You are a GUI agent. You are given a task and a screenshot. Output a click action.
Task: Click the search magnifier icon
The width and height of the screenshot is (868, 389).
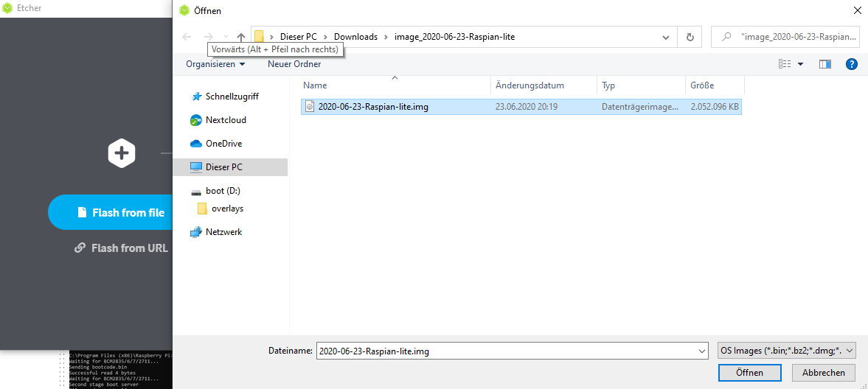tap(726, 37)
